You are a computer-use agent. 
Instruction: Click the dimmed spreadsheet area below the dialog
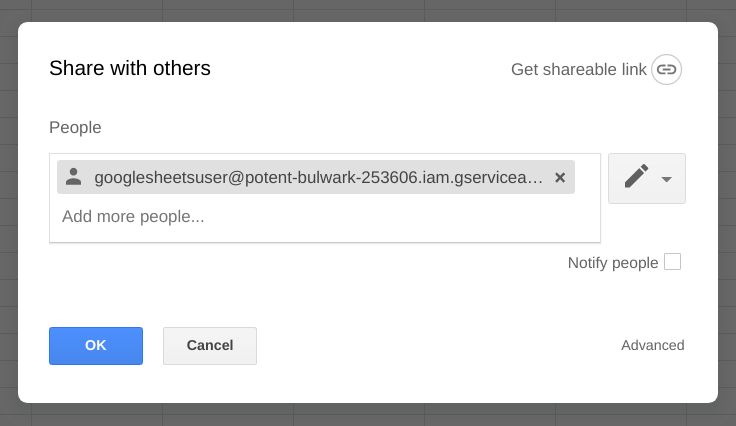pos(368,415)
